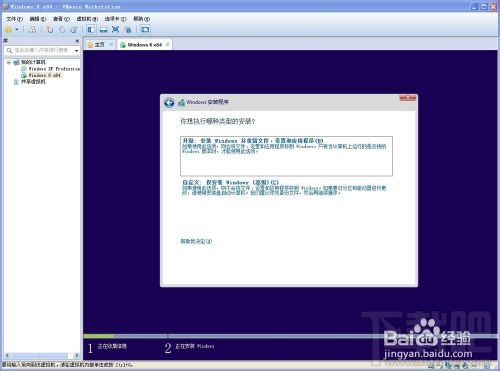Take a snapshot using the toolbar icon
This screenshot has height=371, width=500.
50,30
